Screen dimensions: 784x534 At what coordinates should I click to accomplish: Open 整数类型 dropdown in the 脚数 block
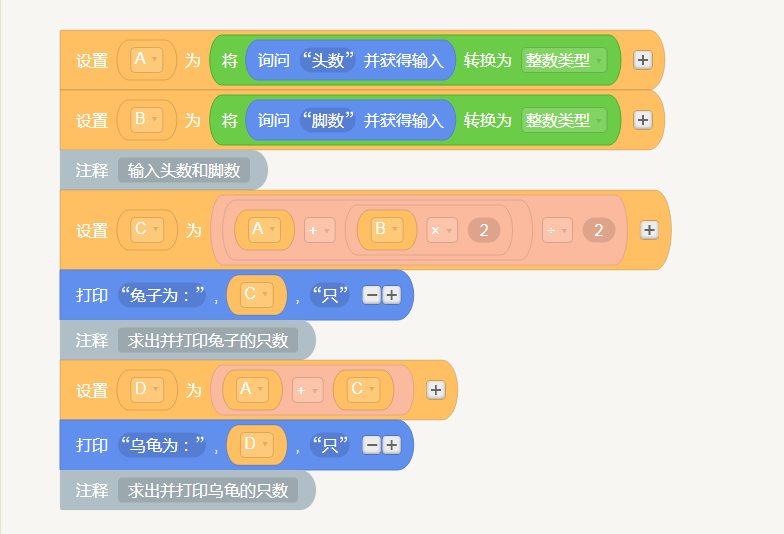tap(564, 120)
